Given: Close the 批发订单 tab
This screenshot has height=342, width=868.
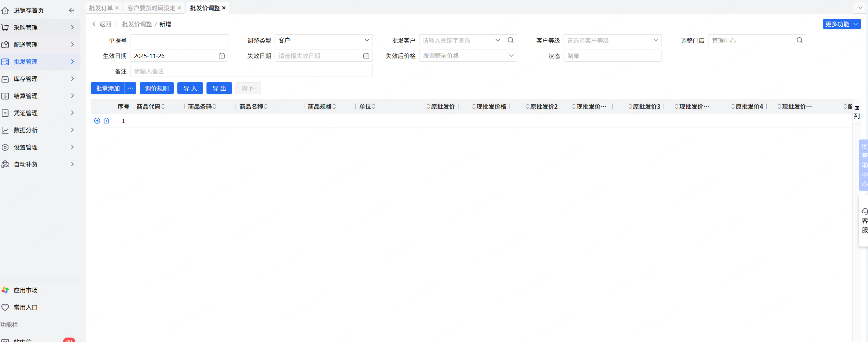Looking at the screenshot, I should 117,8.
